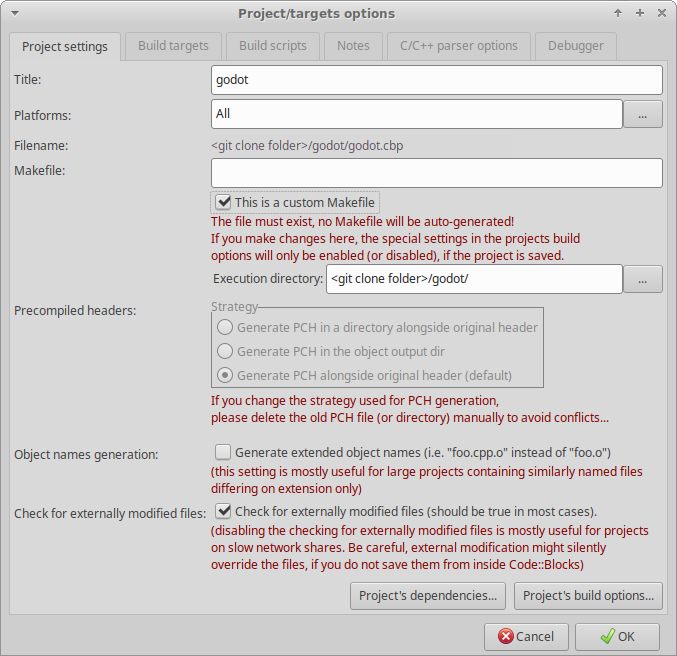Browse for the execution directory
This screenshot has height=656, width=677.
click(x=643, y=279)
